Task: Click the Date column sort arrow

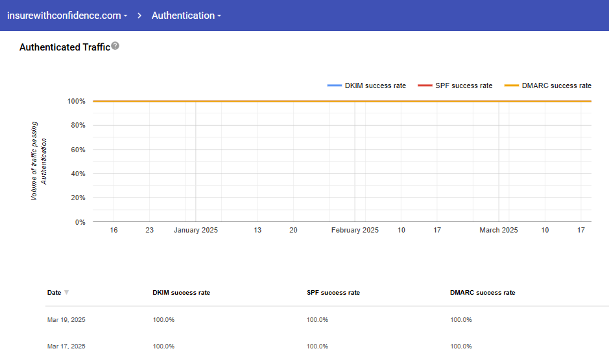Action: [66, 293]
